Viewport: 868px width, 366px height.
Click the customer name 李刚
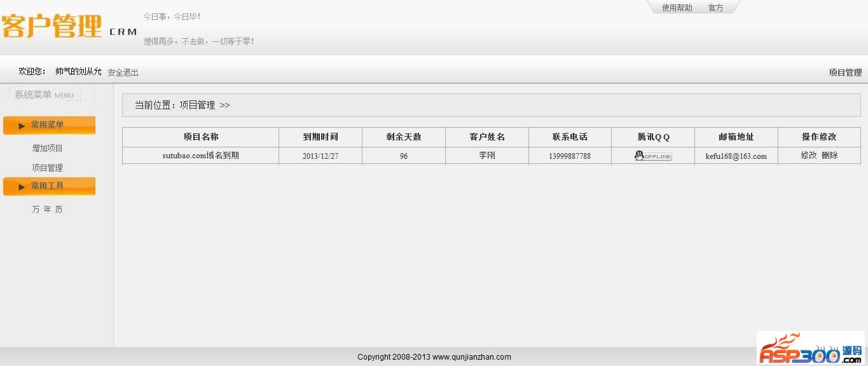tap(487, 155)
